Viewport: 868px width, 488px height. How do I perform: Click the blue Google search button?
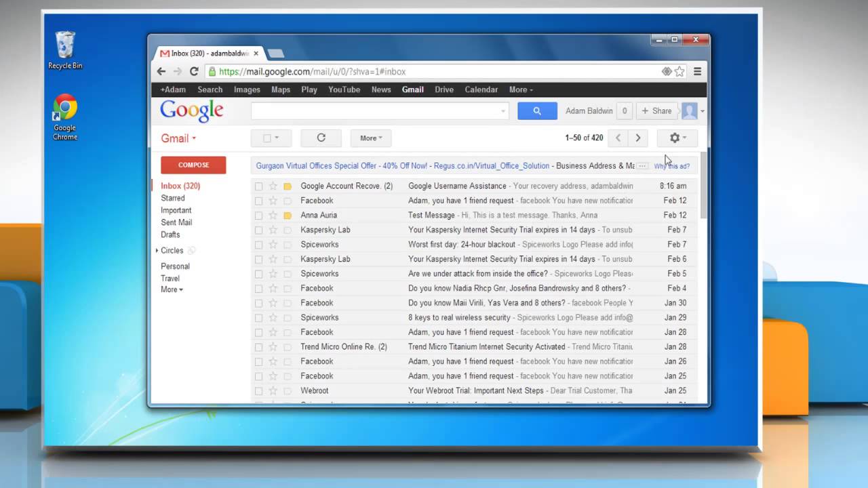[537, 111]
